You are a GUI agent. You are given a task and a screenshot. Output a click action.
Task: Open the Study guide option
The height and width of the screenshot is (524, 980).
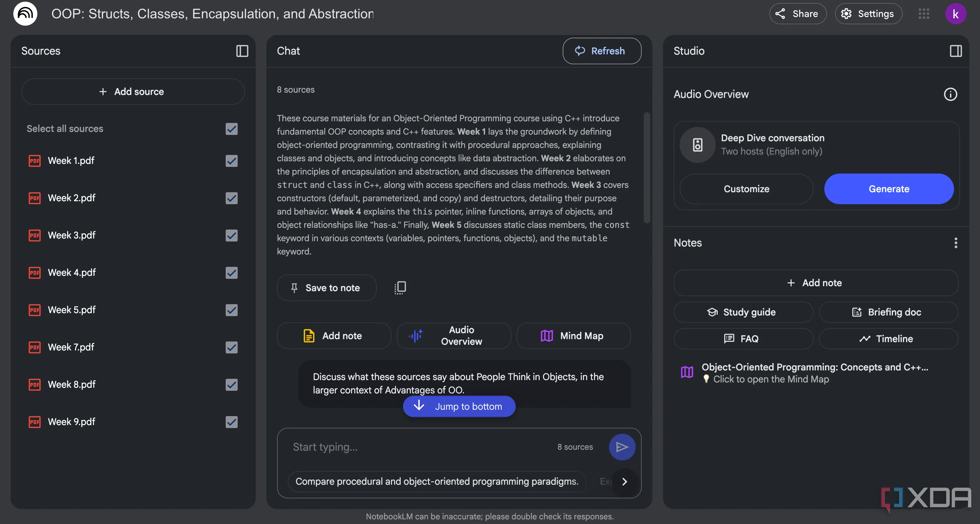(743, 312)
